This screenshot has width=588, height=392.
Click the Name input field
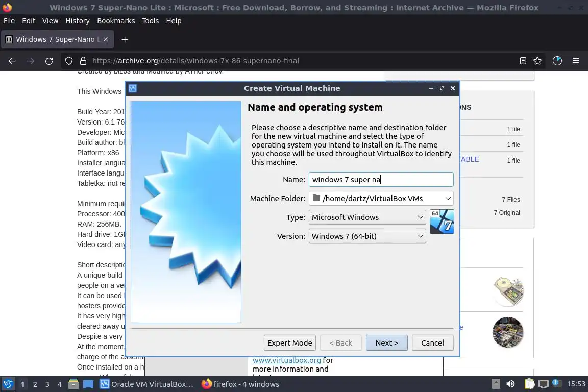coord(381,179)
